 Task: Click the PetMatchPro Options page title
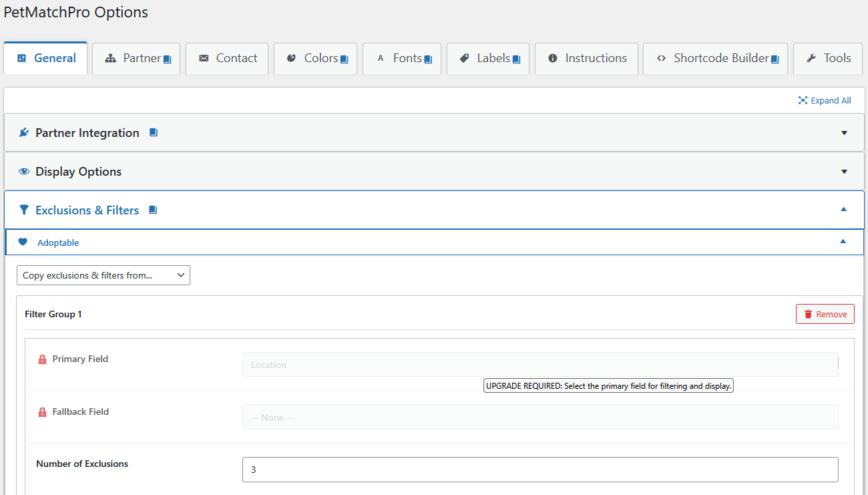76,12
